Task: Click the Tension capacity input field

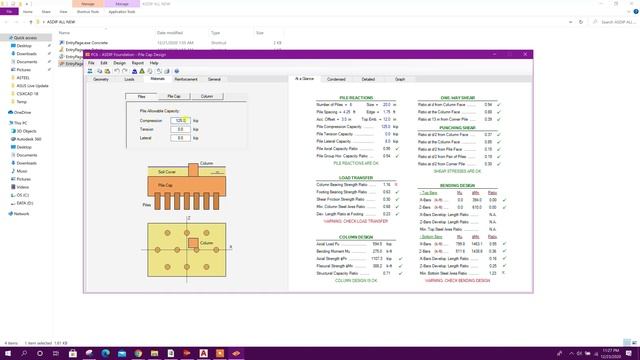Action: tap(180, 129)
